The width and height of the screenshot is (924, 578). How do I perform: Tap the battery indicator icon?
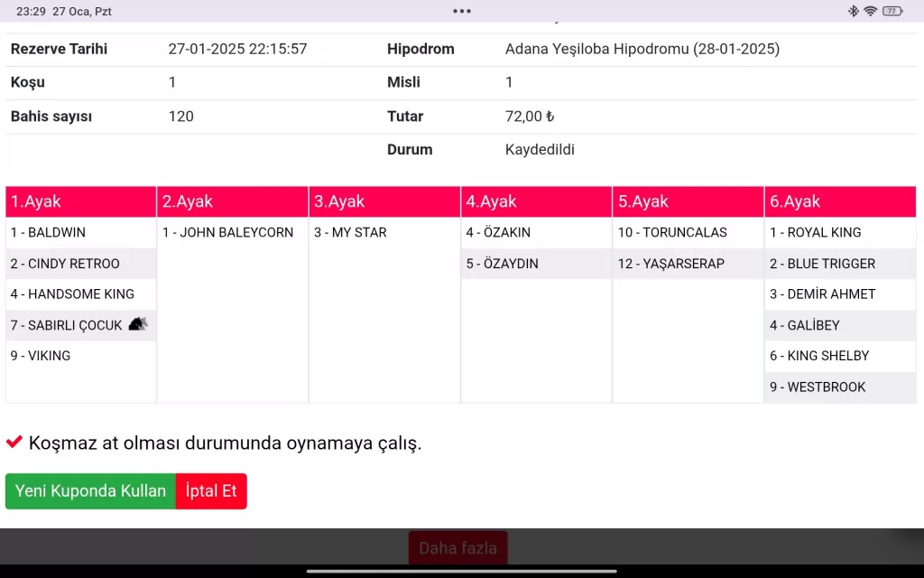892,11
